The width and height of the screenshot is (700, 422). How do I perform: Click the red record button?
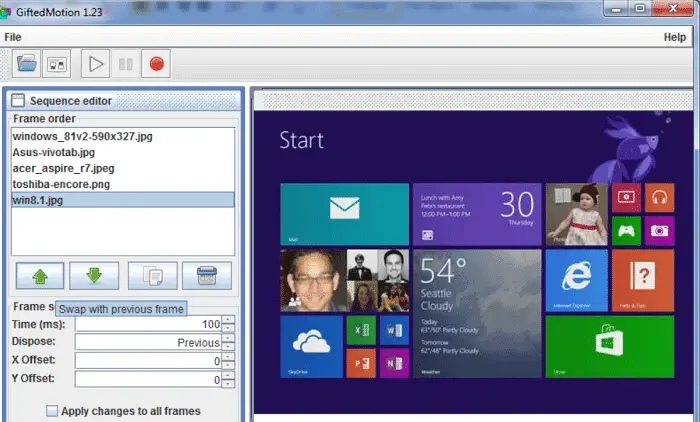156,64
